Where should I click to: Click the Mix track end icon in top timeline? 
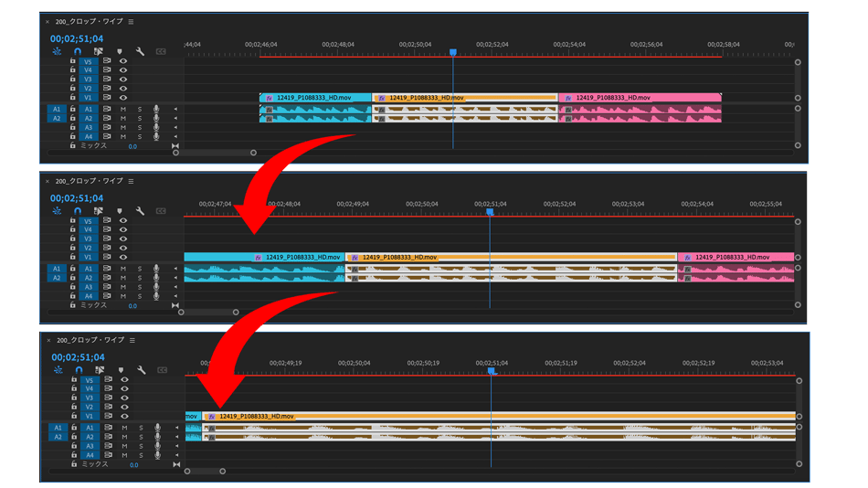click(x=175, y=146)
